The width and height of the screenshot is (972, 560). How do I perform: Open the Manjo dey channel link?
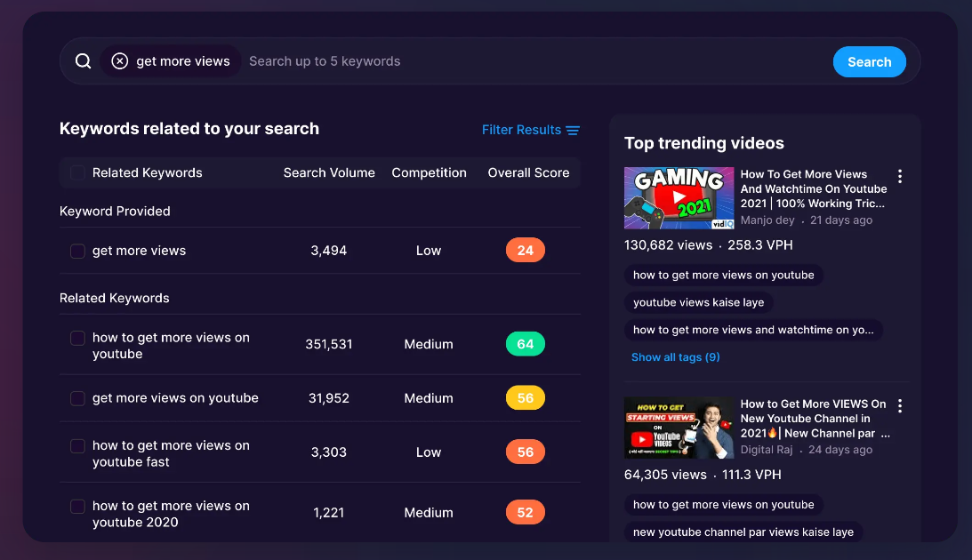(x=767, y=220)
